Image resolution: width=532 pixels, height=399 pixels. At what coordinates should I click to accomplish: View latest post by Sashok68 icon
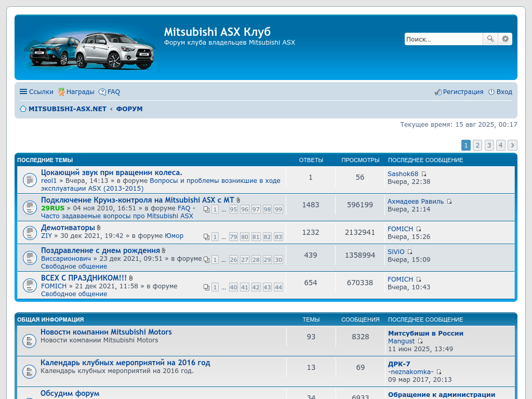coord(424,174)
